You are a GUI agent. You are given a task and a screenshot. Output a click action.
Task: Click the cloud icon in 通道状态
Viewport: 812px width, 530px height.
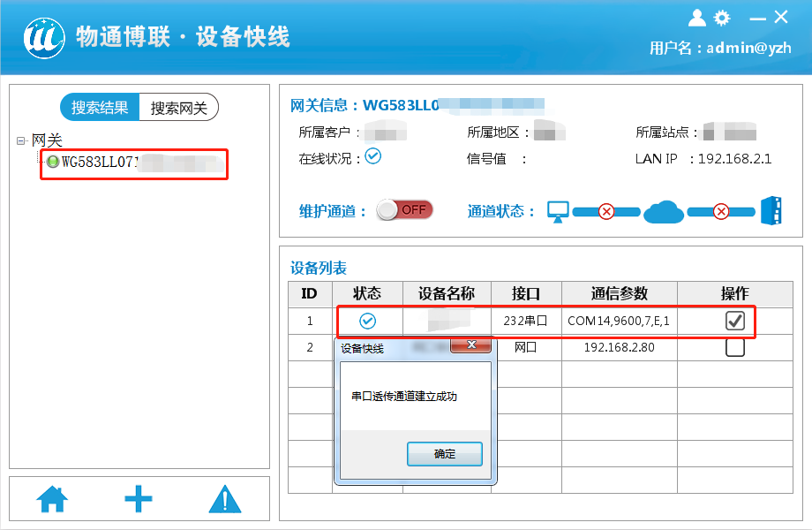(664, 212)
